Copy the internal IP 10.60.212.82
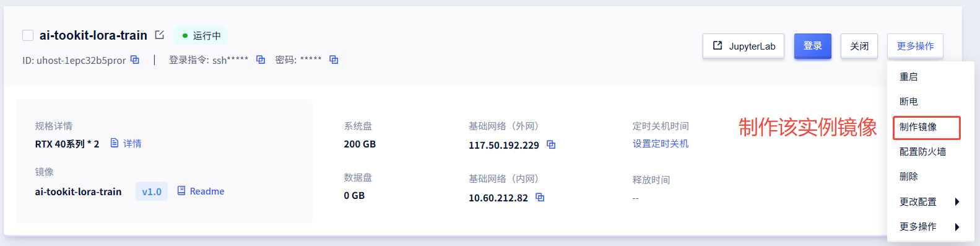This screenshot has width=980, height=246. click(x=540, y=198)
